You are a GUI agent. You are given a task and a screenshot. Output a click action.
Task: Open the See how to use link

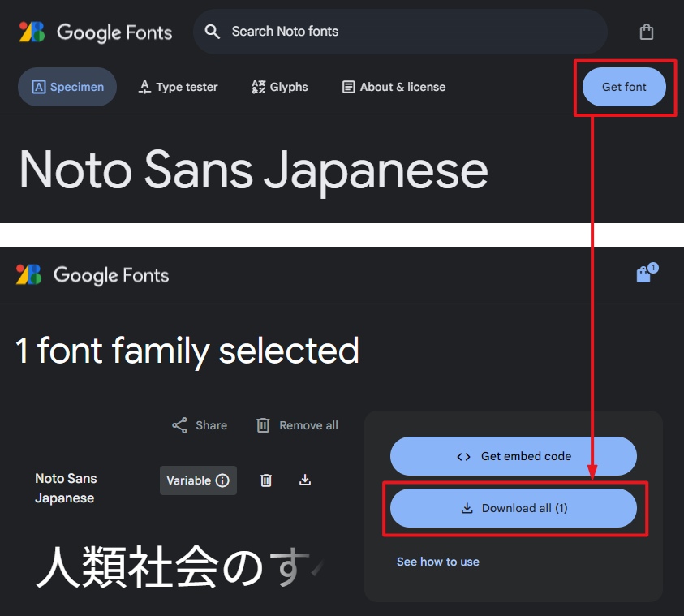438,562
